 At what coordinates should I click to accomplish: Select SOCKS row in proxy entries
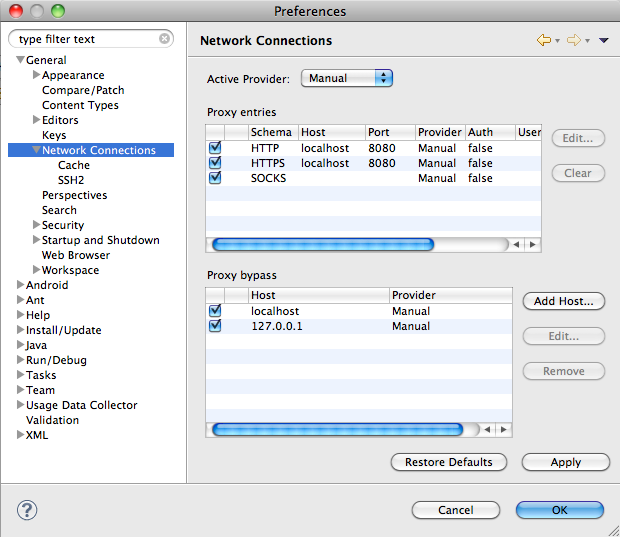click(373, 178)
